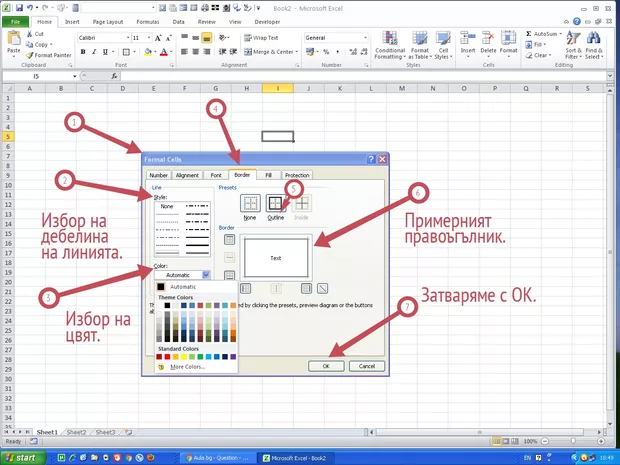Select the Protection tab in Format Cells

pyautogui.click(x=297, y=175)
